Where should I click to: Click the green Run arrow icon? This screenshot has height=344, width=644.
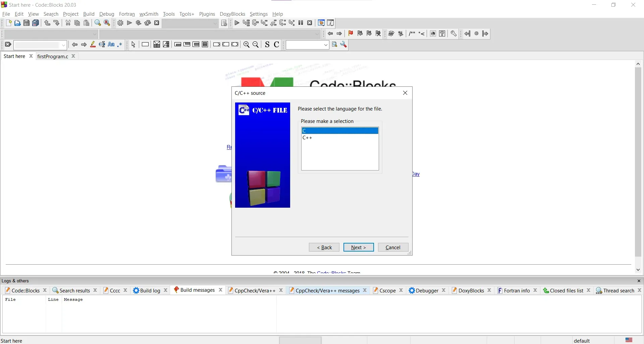click(129, 23)
